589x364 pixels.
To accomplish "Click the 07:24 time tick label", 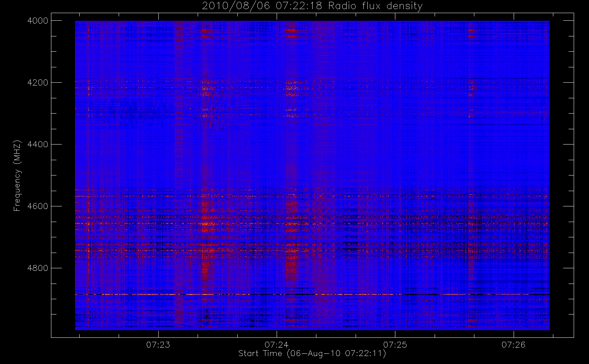I will (x=277, y=344).
